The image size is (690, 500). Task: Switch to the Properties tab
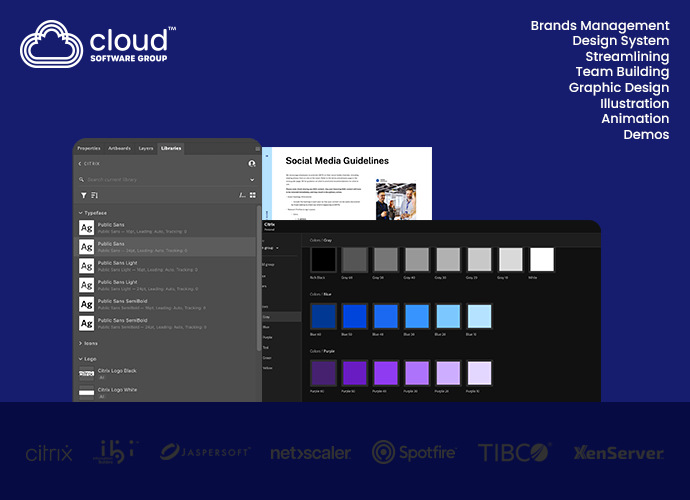89,148
